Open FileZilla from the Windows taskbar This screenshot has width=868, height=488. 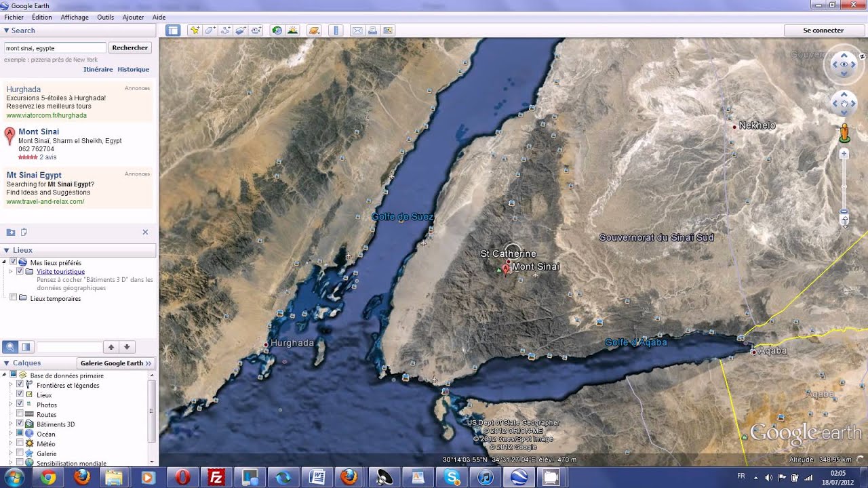(x=216, y=477)
